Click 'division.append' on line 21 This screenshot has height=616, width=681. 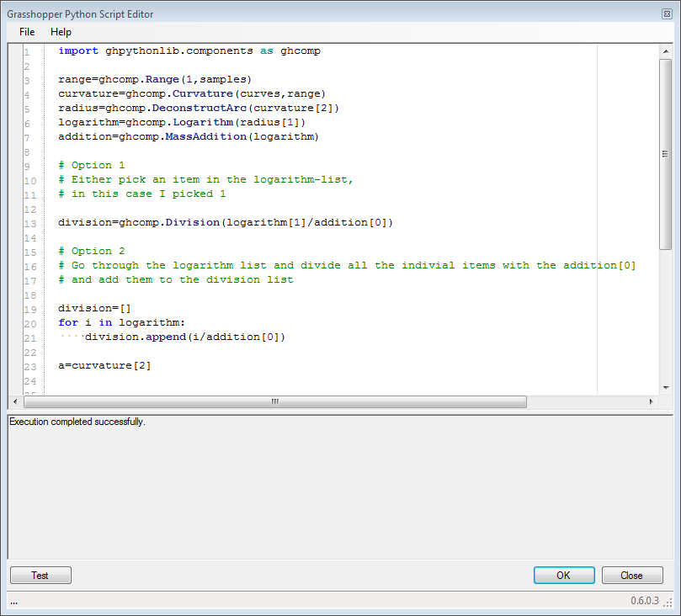pyautogui.click(x=136, y=337)
